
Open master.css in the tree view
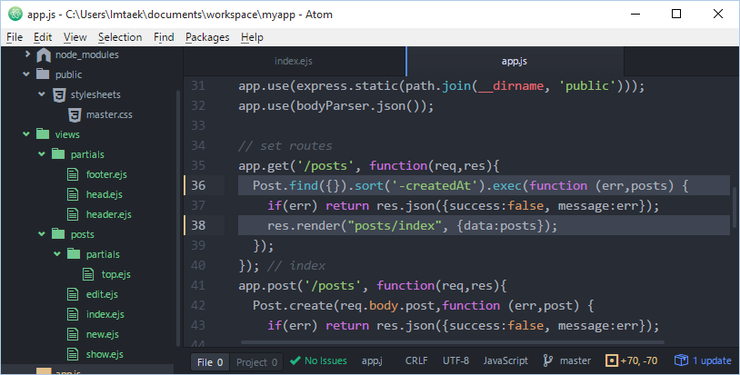pos(109,115)
